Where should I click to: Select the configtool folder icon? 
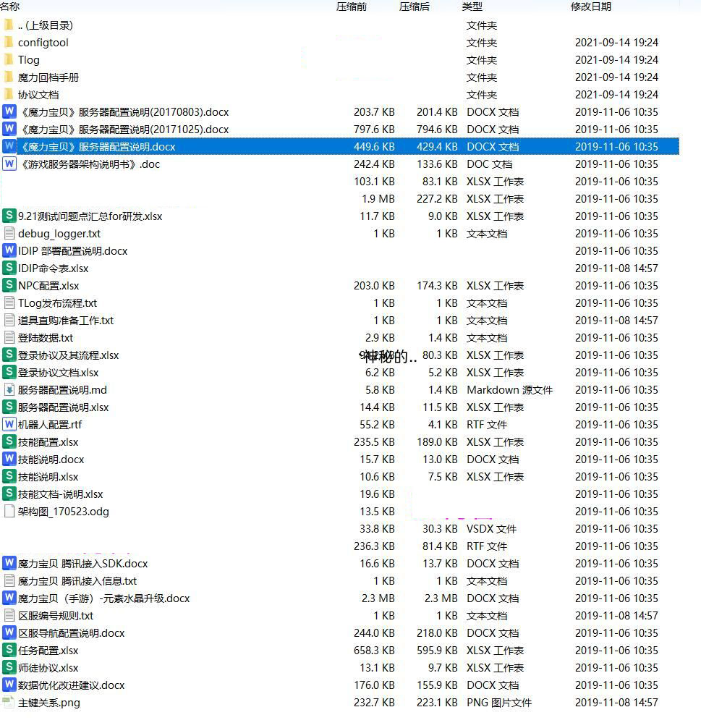click(x=9, y=42)
